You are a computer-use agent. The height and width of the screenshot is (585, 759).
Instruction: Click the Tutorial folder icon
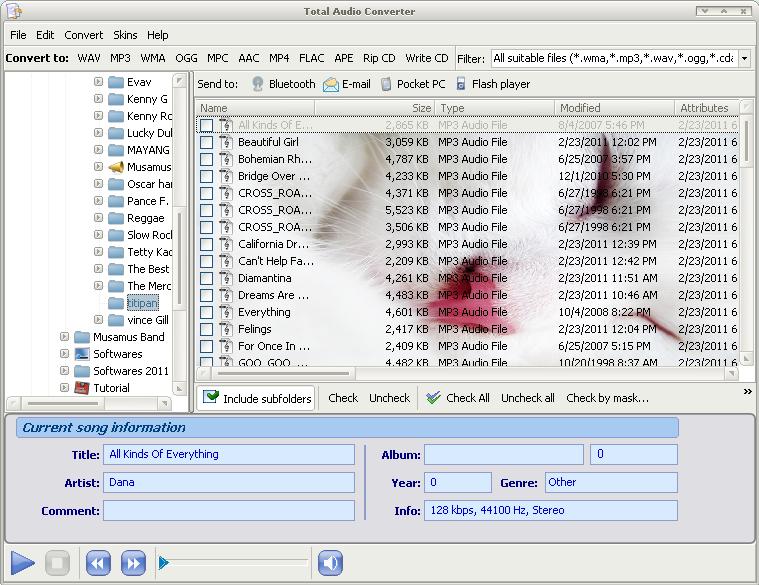(82, 388)
